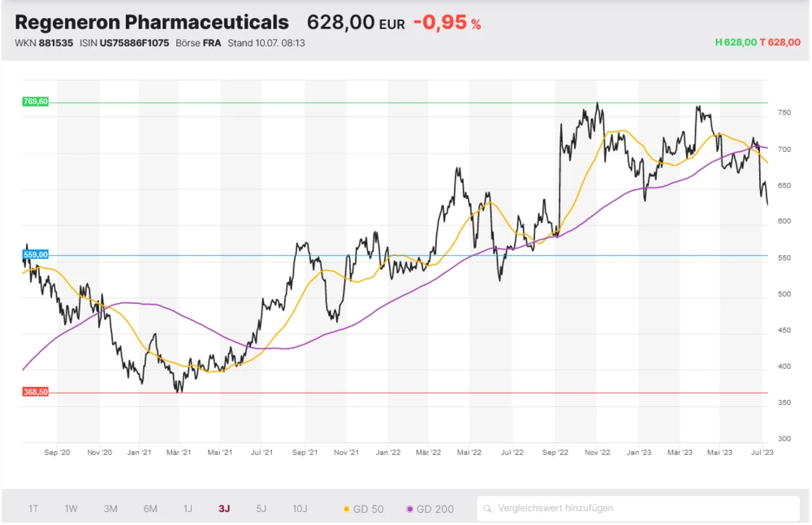
Task: Toggle the GD 200 moving average
Action: click(430, 509)
